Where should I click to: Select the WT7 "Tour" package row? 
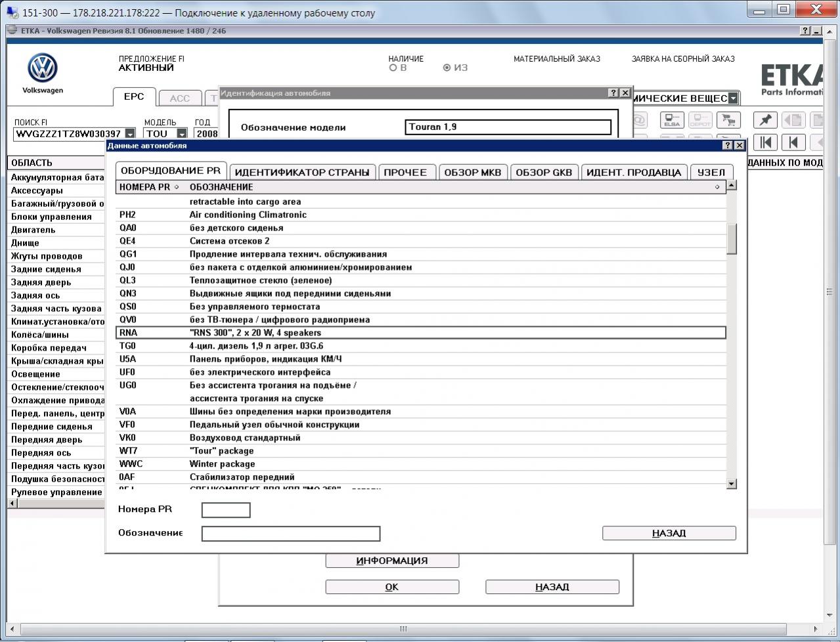pyautogui.click(x=420, y=451)
